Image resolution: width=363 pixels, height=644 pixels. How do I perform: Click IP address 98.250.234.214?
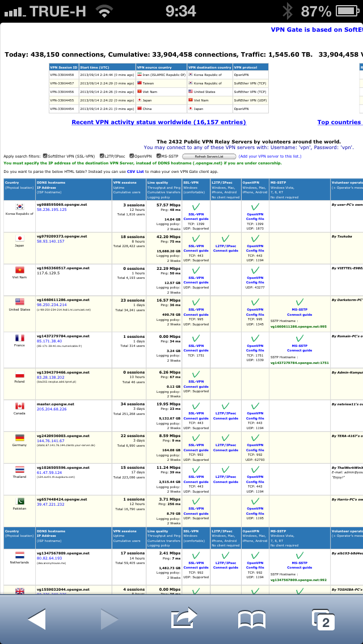click(52, 305)
